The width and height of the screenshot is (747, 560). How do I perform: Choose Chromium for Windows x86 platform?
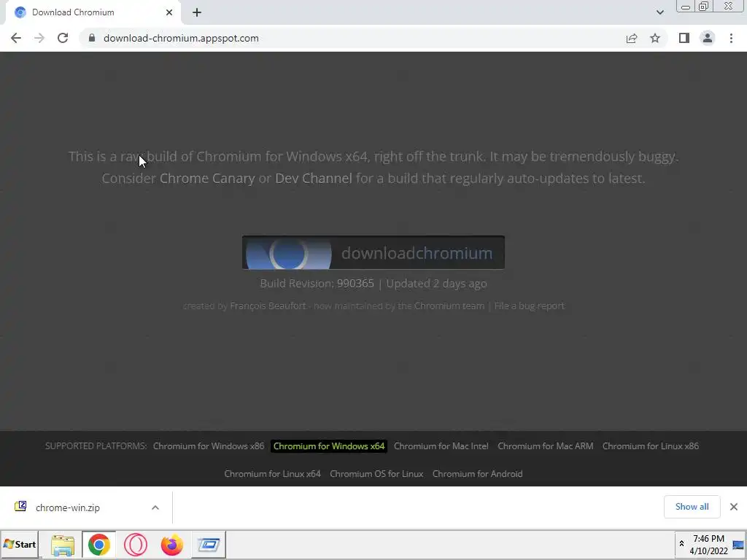(x=209, y=446)
